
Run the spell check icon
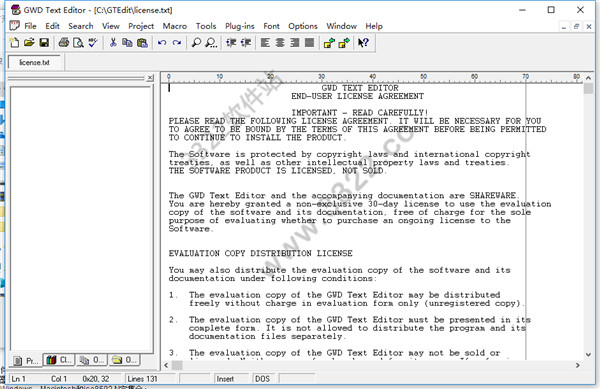93,42
